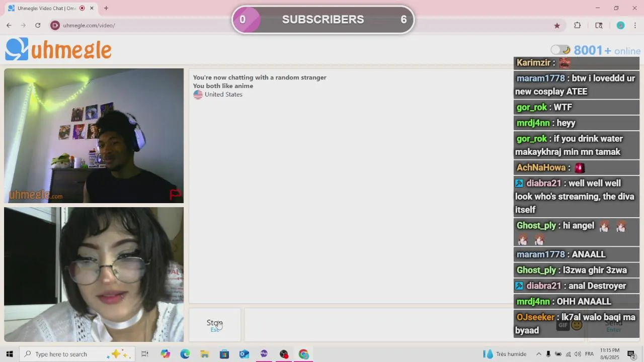Open the GIF picker button
Screen dimensions: 644x362
tap(563, 325)
